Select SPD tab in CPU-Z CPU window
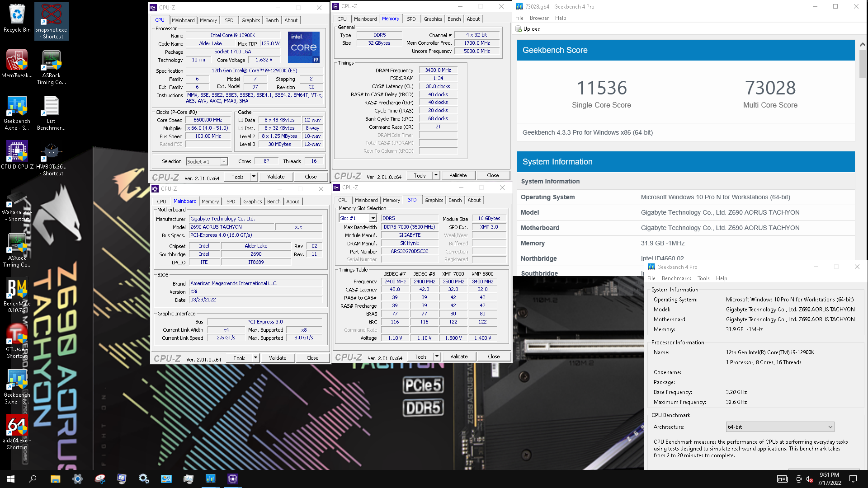Viewport: 868px width, 488px height. click(229, 20)
